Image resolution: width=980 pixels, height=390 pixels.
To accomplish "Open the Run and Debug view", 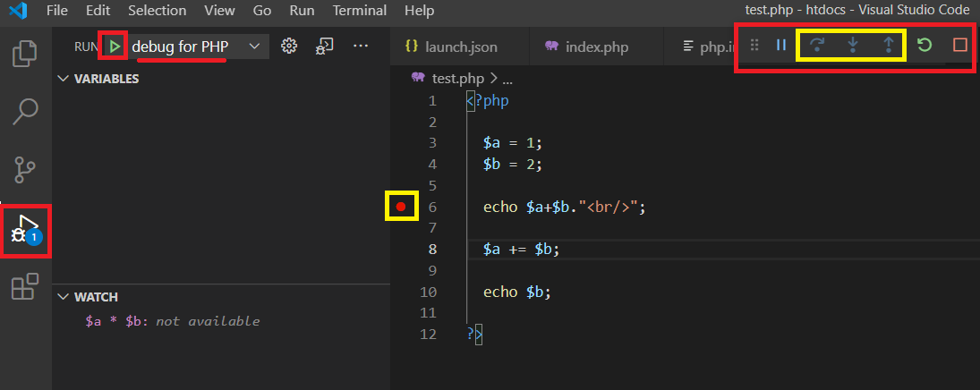I will (26, 230).
